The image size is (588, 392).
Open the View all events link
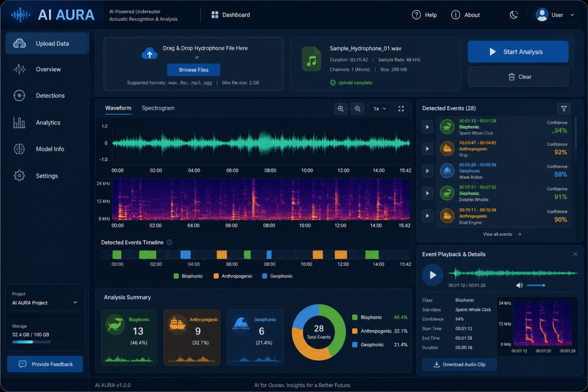coord(502,235)
